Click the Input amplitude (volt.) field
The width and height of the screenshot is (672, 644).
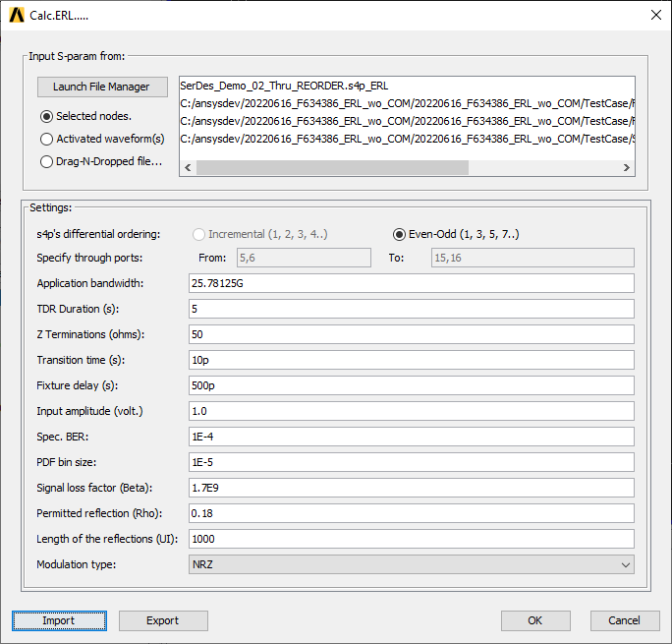click(412, 411)
